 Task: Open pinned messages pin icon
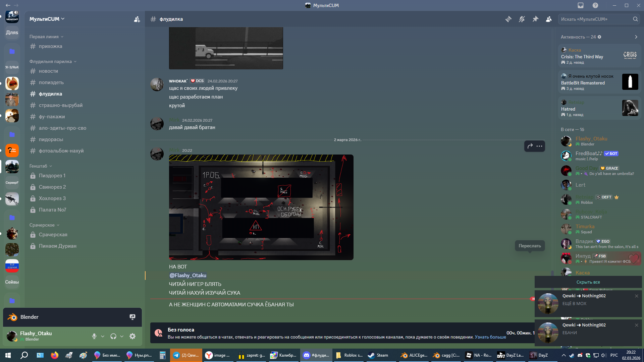[535, 19]
